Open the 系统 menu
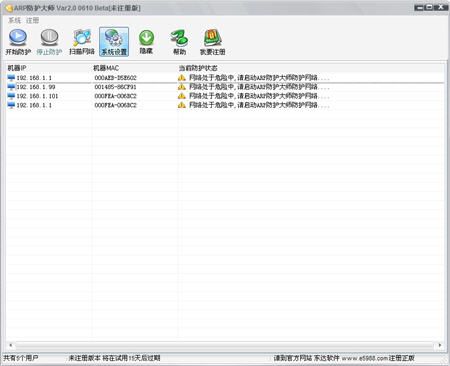 (14, 20)
